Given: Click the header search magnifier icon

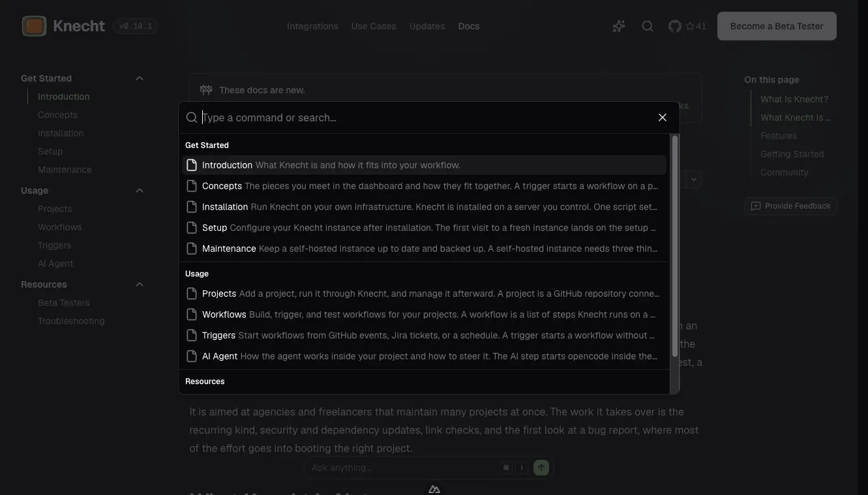Looking at the screenshot, I should click(x=648, y=26).
